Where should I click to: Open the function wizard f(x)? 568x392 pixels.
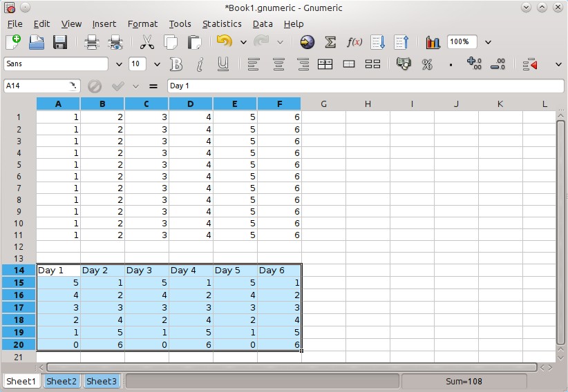click(354, 42)
